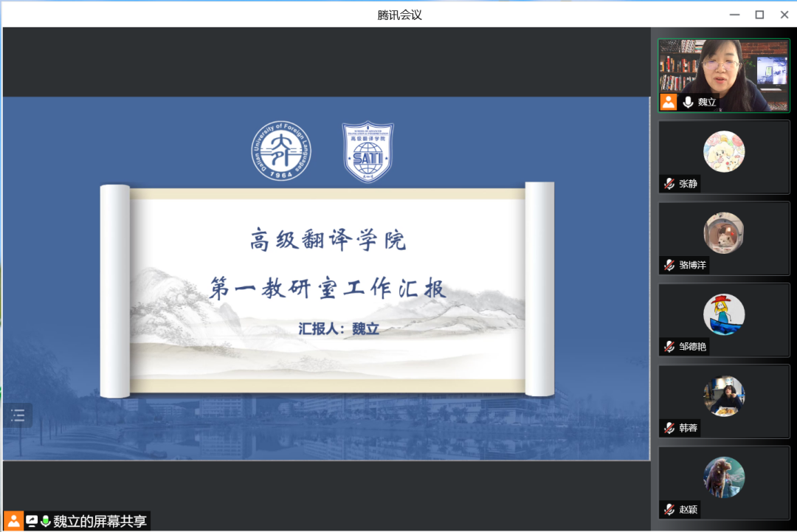Click the maximize window button
This screenshot has width=797, height=532.
coord(759,14)
